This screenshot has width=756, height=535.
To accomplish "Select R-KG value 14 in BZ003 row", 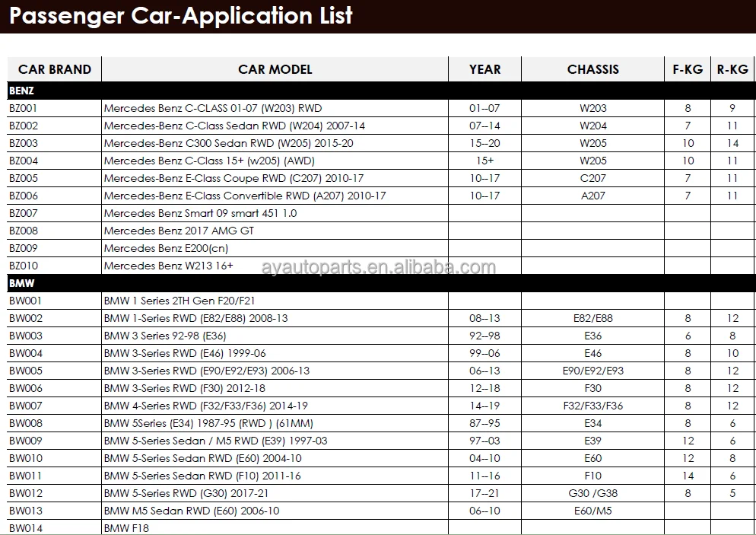I will [x=733, y=143].
